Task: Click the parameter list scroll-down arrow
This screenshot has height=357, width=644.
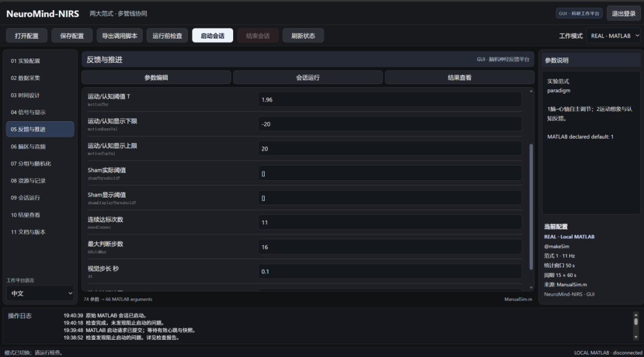Action: click(531, 288)
